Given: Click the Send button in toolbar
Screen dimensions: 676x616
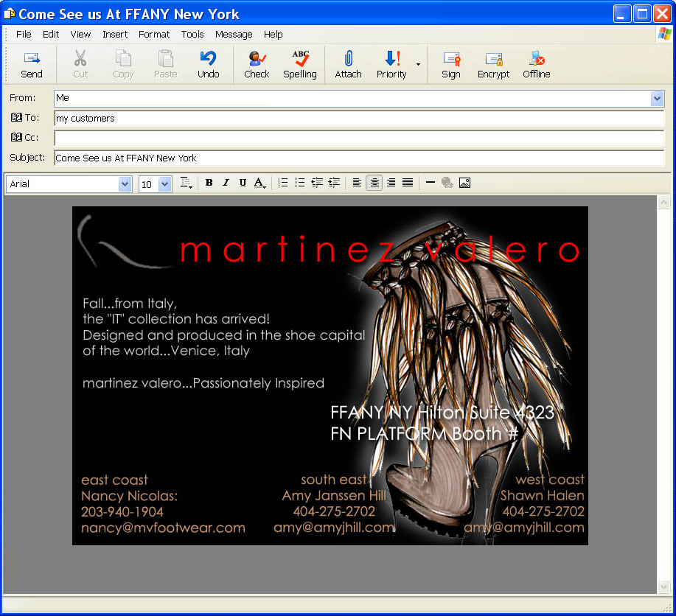Looking at the screenshot, I should click(32, 65).
